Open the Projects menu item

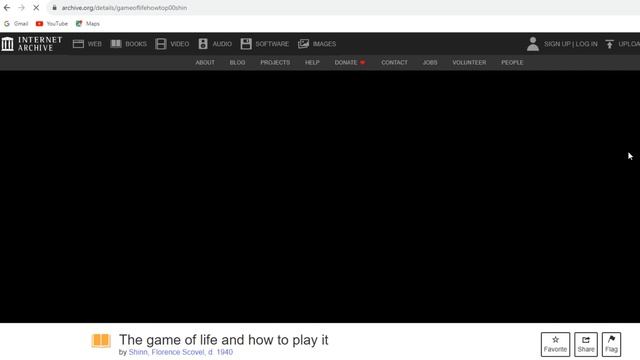(x=275, y=62)
